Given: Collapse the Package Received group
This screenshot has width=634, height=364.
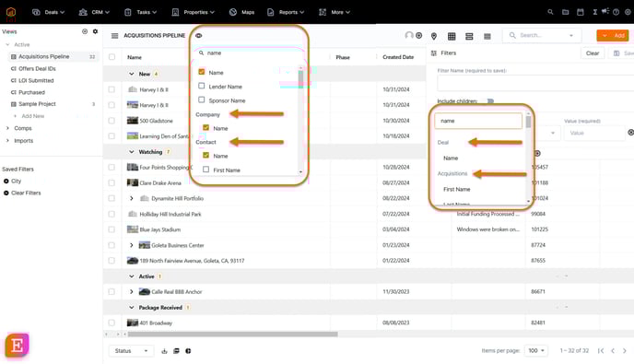Looking at the screenshot, I should (132, 308).
